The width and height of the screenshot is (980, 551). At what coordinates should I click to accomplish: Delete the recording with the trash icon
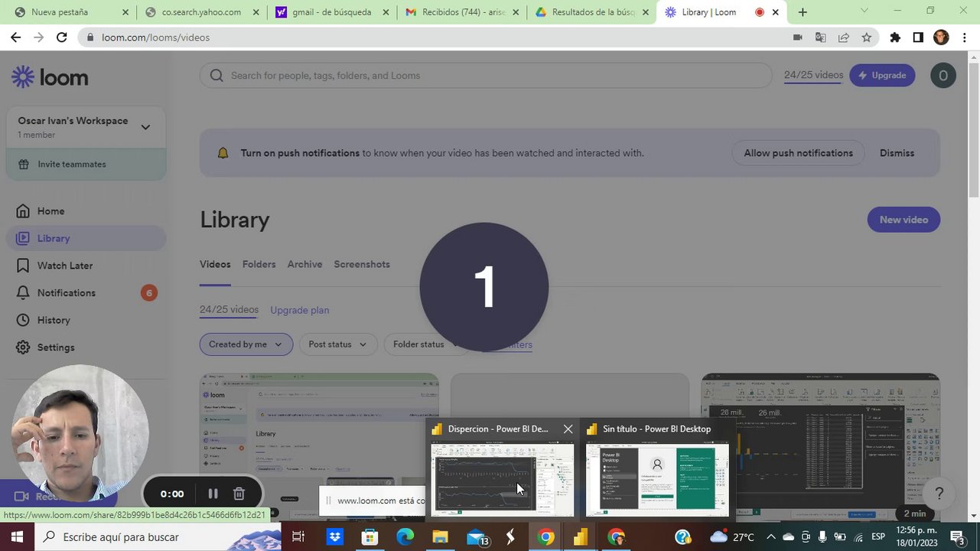point(239,494)
